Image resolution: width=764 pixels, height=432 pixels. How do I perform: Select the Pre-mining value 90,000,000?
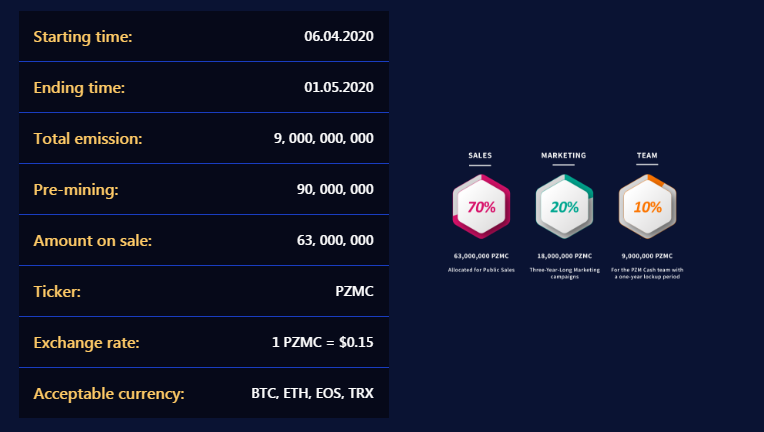(x=335, y=189)
